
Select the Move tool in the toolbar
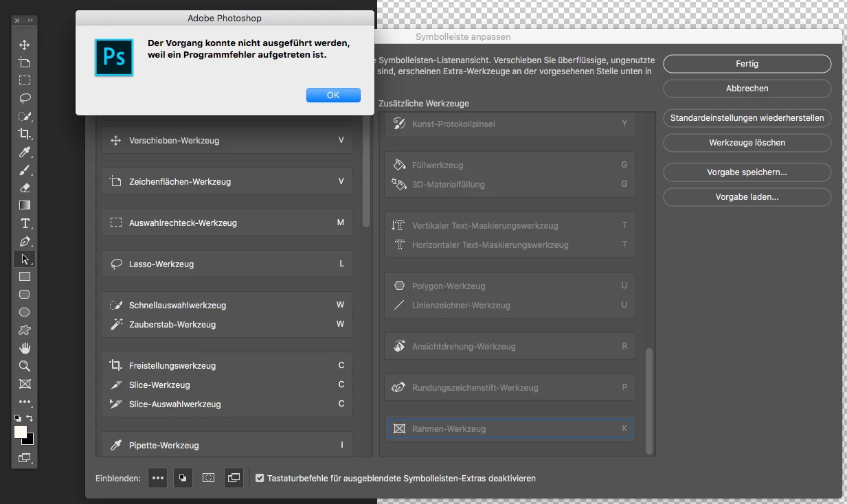click(25, 45)
